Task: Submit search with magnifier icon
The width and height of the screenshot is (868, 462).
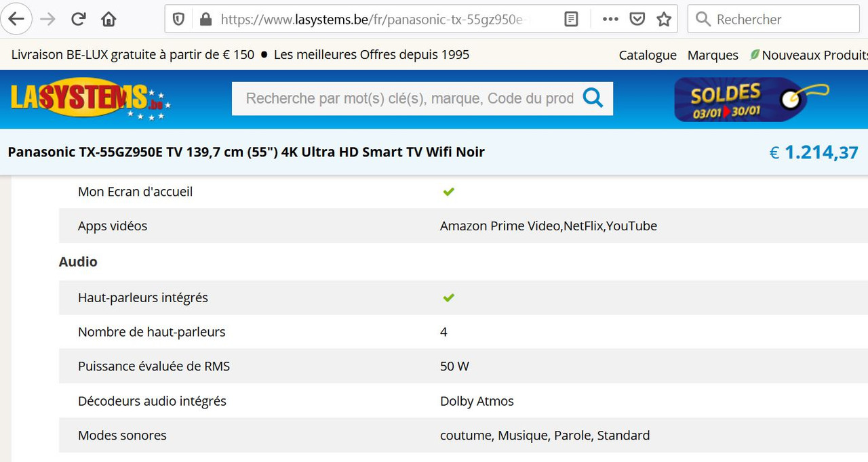Action: coord(593,99)
